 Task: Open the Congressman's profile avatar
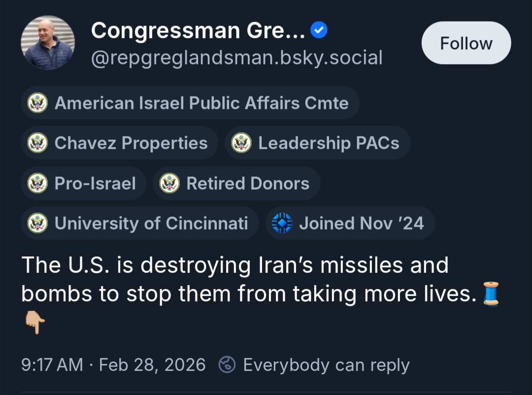[x=48, y=43]
